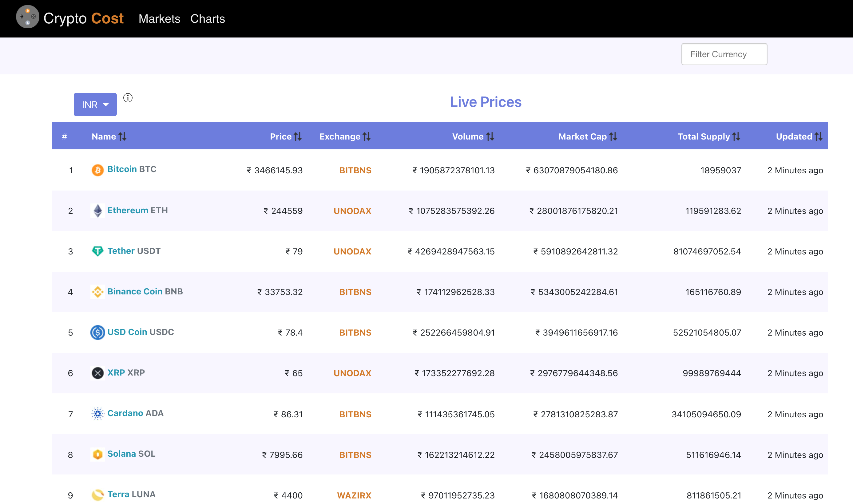This screenshot has height=504, width=853.
Task: Click the Crypto Cost logo icon
Action: click(27, 16)
